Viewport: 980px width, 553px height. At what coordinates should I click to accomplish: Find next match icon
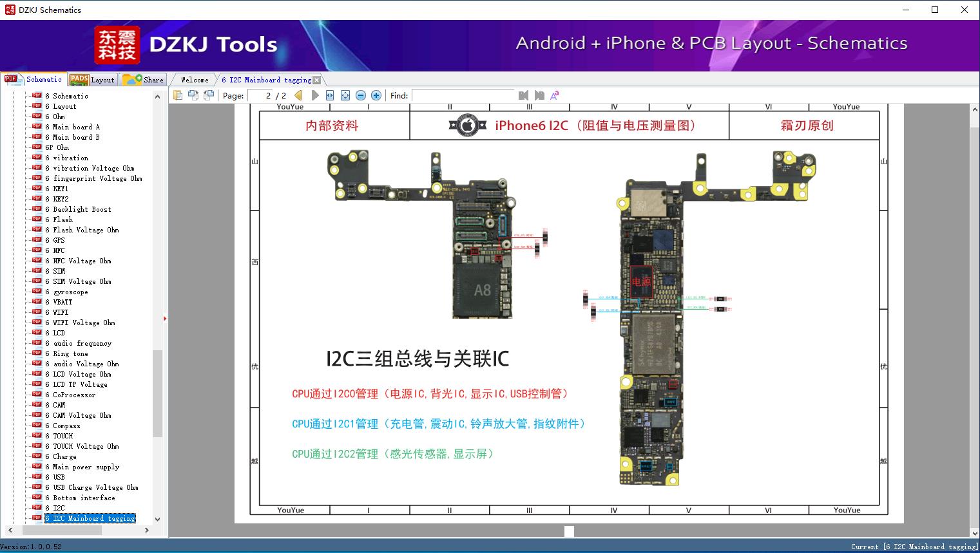tap(539, 95)
